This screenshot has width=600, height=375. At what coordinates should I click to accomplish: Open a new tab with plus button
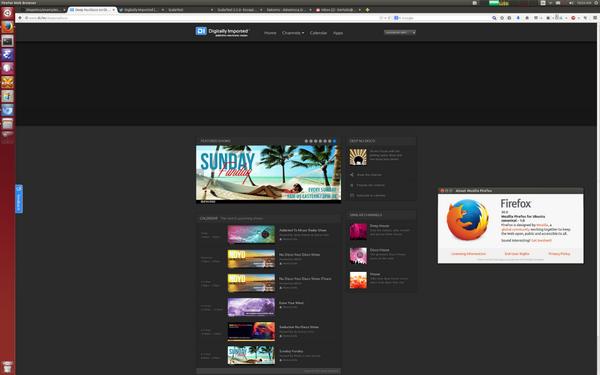[x=367, y=10]
